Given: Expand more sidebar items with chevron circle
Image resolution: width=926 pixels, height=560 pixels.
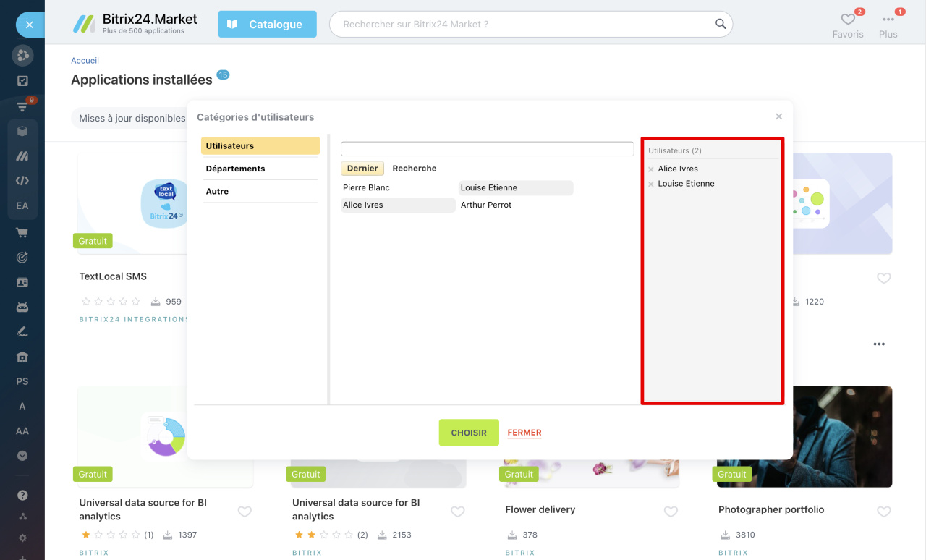Looking at the screenshot, I should click(22, 456).
